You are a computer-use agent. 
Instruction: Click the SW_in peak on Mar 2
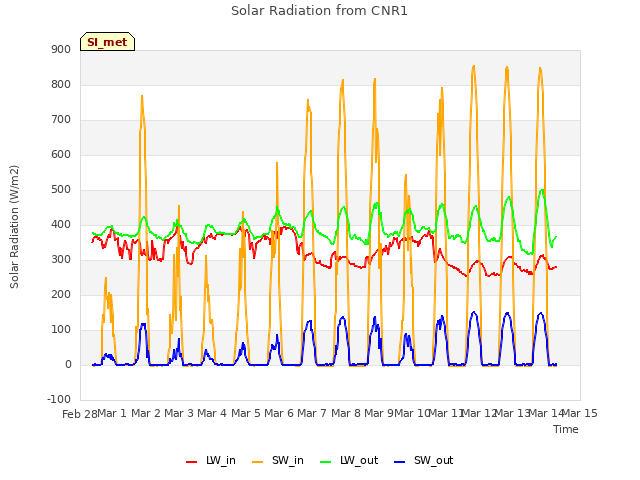142,96
